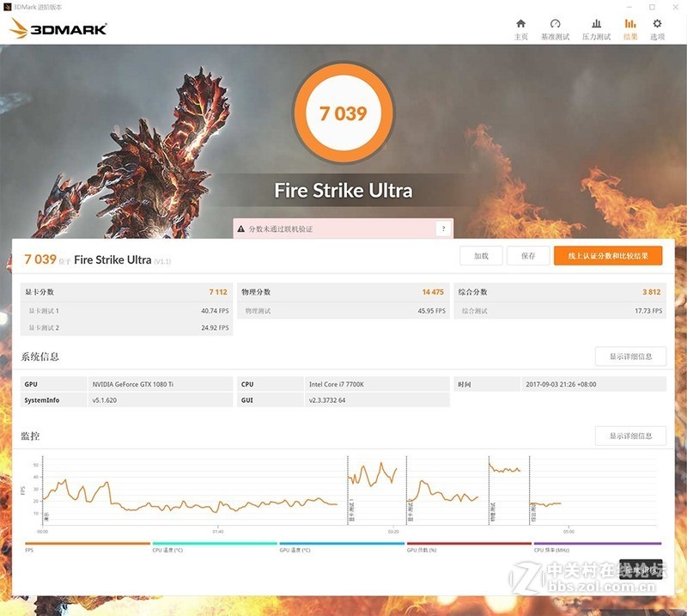This screenshot has height=616, width=687.
Task: Toggle the CPU temperature legend line
Action: point(215,543)
